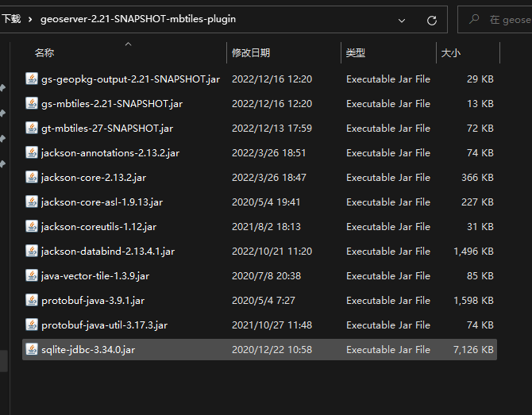This screenshot has width=532, height=415.
Task: Refresh the current folder view
Action: (x=432, y=20)
